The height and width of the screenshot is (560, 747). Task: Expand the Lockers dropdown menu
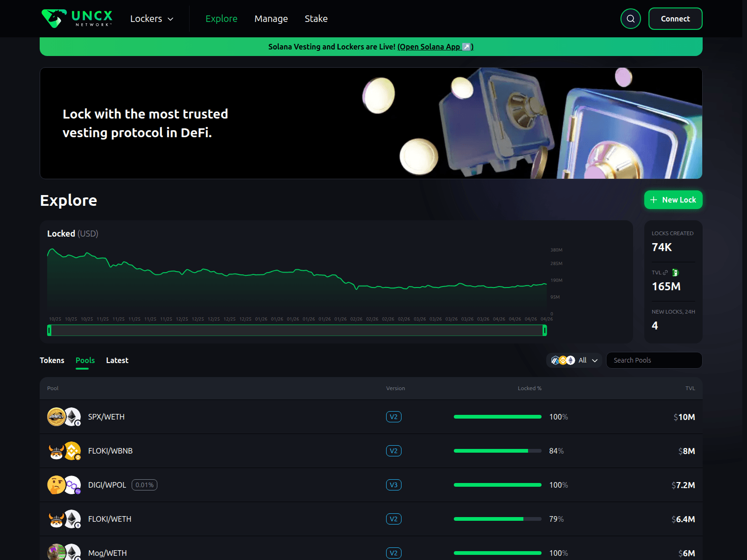152,19
